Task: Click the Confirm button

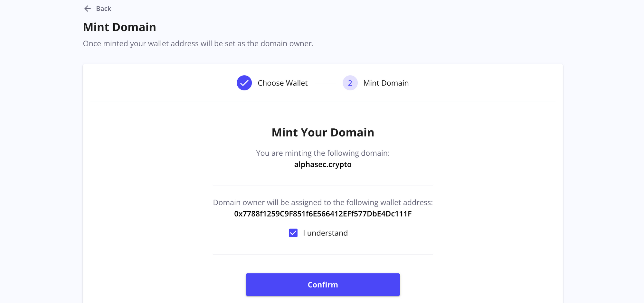Action: pos(322,284)
